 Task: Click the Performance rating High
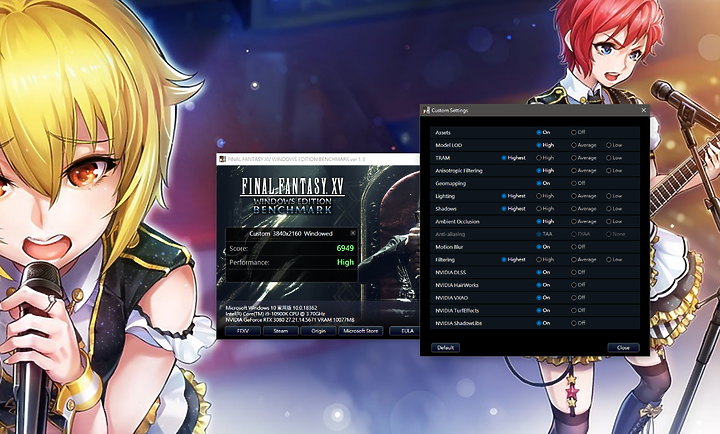345,262
